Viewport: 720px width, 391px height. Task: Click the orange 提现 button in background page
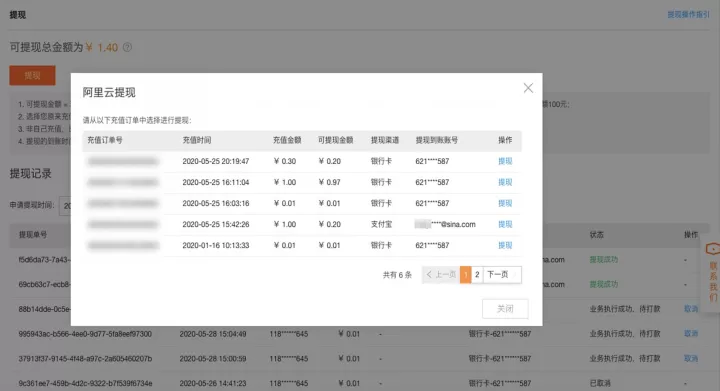pyautogui.click(x=32, y=75)
